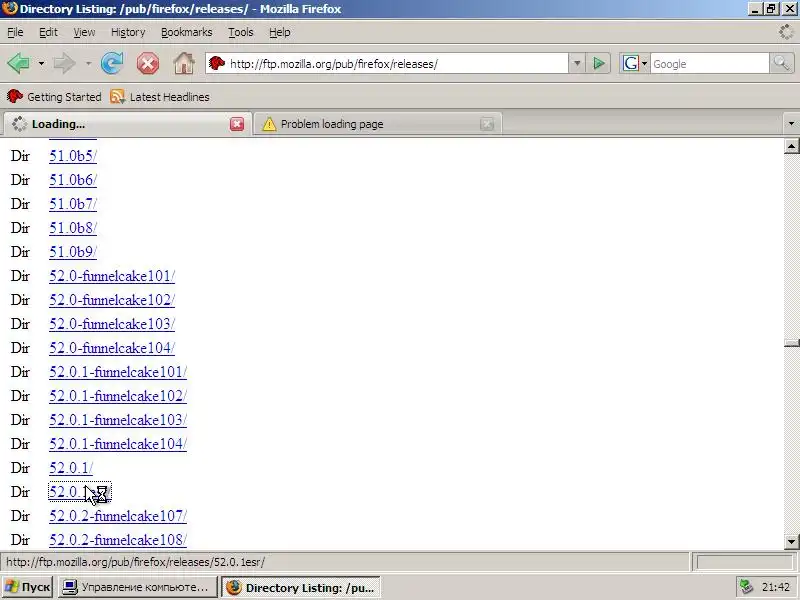Image resolution: width=800 pixels, height=600 pixels.
Task: Open 52.0-funnelcake104/ directory
Action: (x=112, y=348)
